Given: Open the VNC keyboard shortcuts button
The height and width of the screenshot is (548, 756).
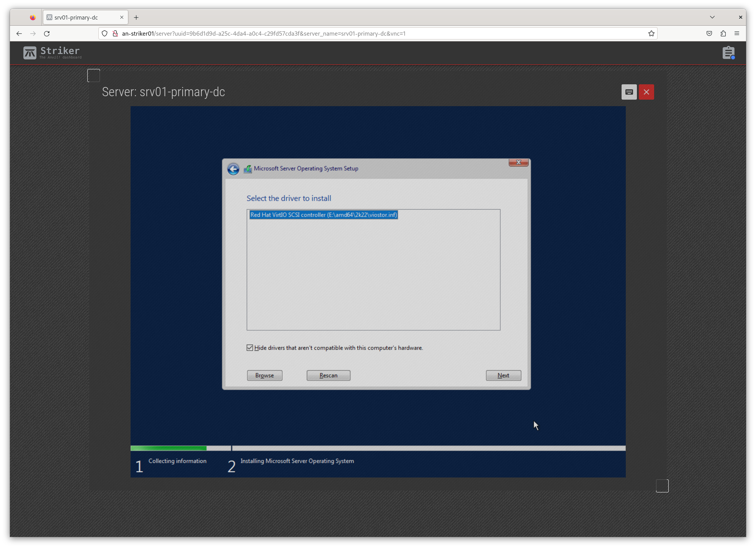Looking at the screenshot, I should tap(629, 92).
